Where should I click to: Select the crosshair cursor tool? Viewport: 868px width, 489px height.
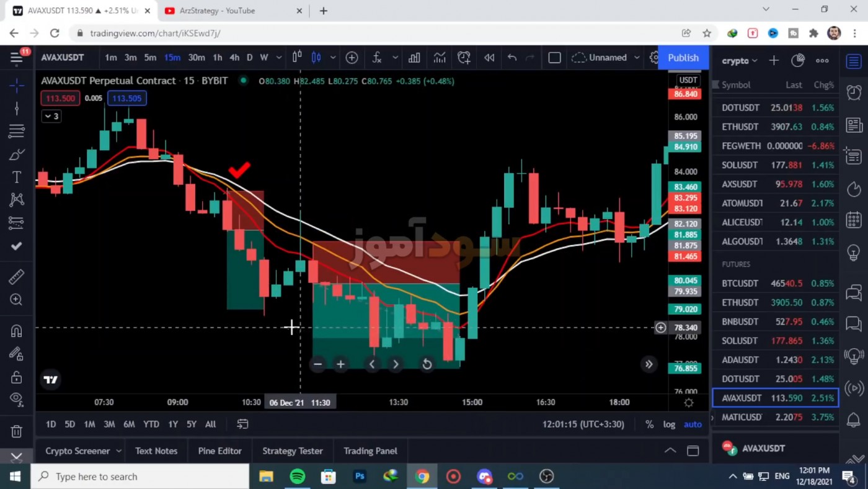(x=17, y=85)
